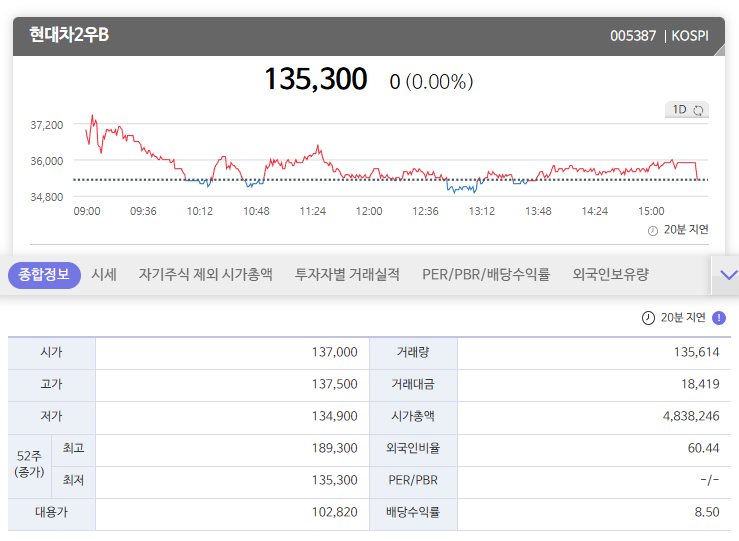This screenshot has width=739, height=541.
Task: Click the foreign ratio value 60.44
Action: [x=704, y=449]
